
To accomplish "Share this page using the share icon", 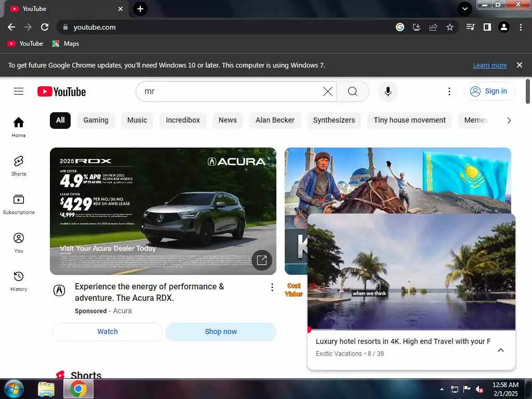I will tap(433, 27).
